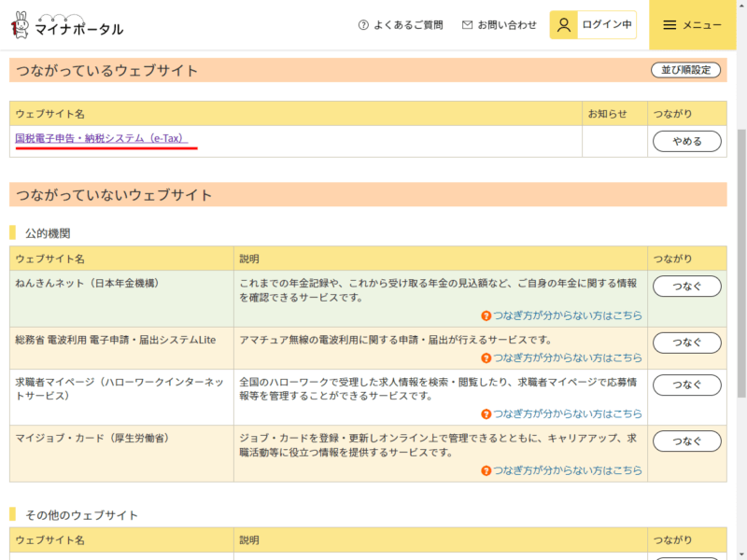Open the よくあるご質問 page
747x560 pixels.
click(407, 25)
